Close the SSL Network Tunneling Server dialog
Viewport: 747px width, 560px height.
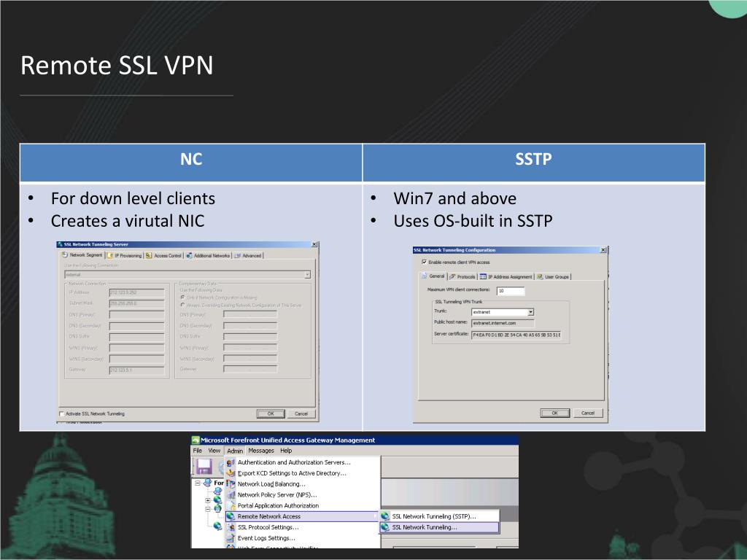(x=314, y=244)
